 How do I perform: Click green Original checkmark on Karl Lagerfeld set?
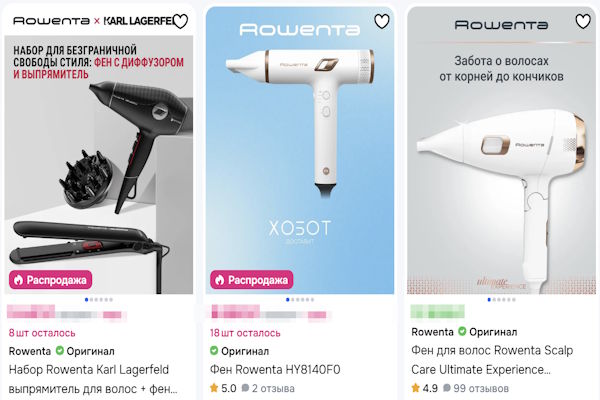point(60,350)
